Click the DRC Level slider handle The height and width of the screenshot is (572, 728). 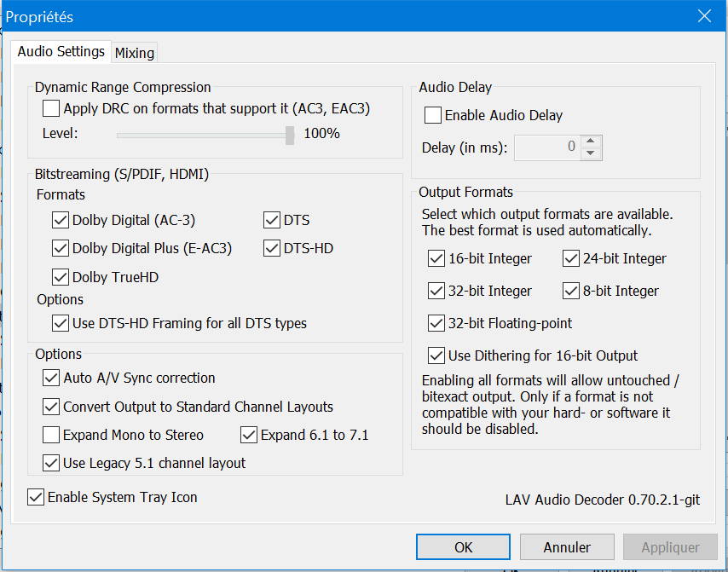click(x=290, y=134)
